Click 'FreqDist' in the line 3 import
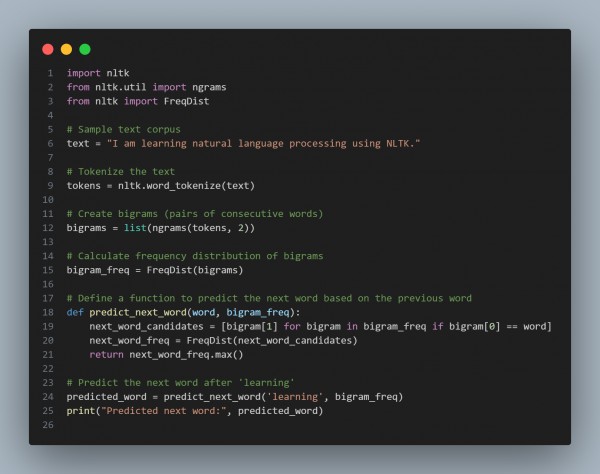600x474 pixels. point(186,101)
